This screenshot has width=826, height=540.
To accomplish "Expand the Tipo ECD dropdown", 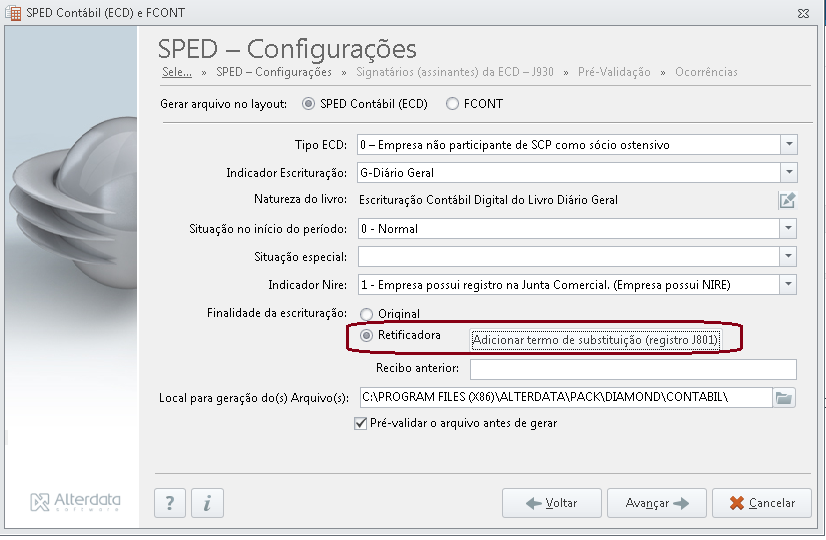I will (789, 144).
